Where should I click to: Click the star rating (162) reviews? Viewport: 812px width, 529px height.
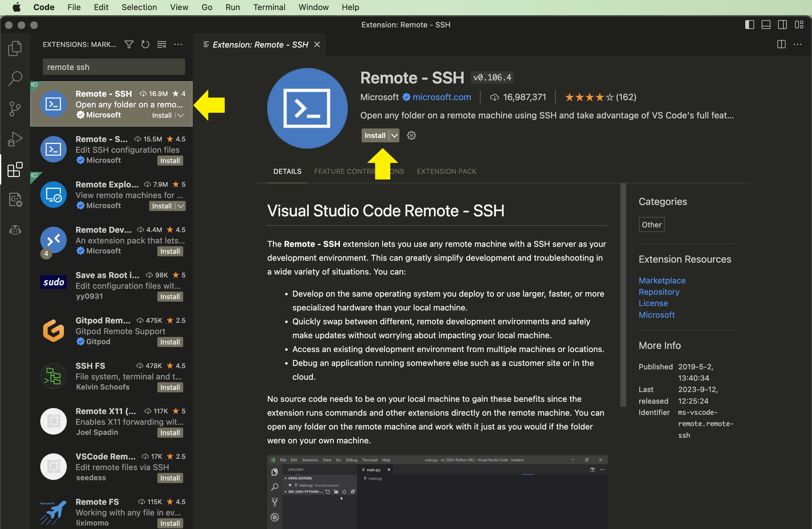point(600,97)
